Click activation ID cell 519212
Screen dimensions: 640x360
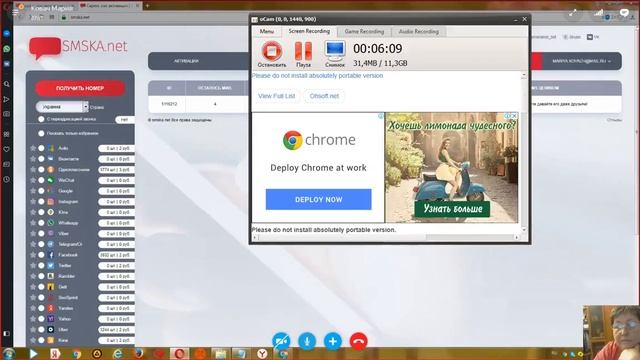[169, 104]
